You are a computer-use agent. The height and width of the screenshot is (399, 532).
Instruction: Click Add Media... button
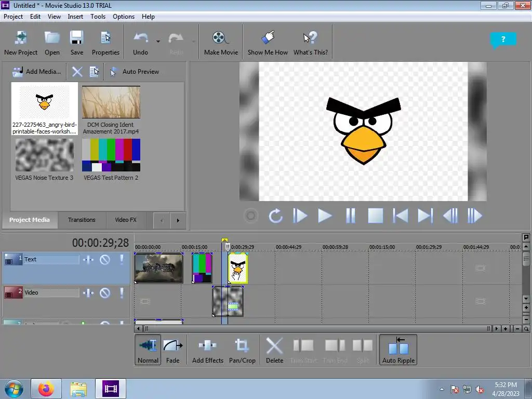[x=37, y=72]
